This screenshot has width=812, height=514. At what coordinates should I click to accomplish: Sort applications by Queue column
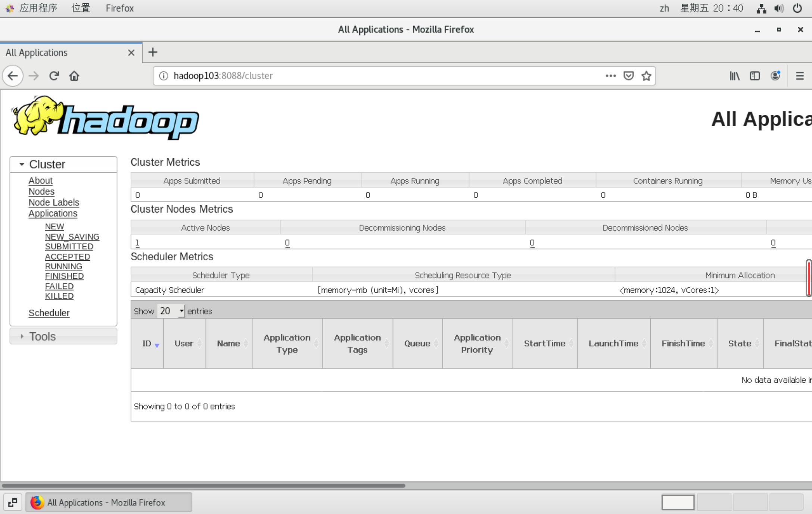pos(417,344)
